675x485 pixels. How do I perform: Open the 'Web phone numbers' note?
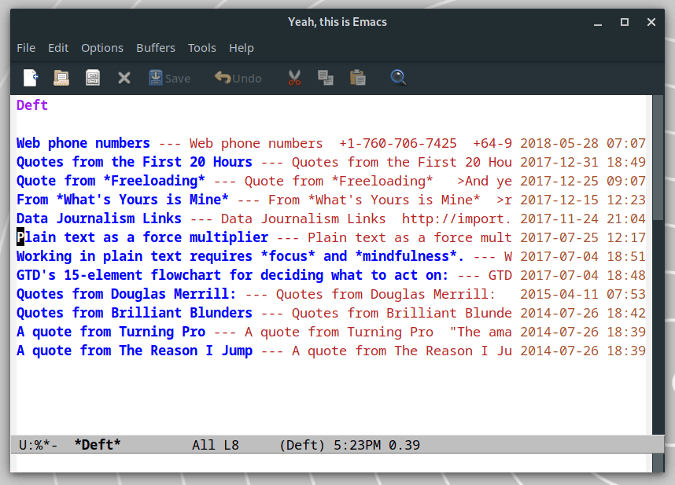(83, 143)
